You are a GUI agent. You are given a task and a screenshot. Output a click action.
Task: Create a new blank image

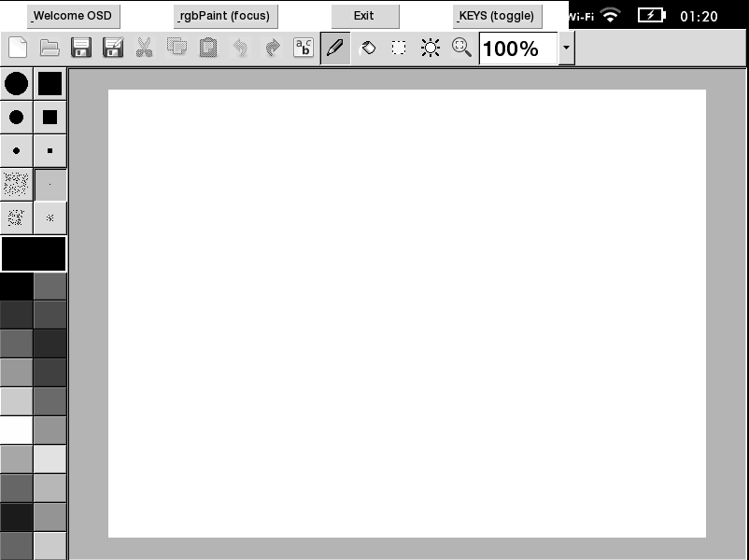click(18, 48)
